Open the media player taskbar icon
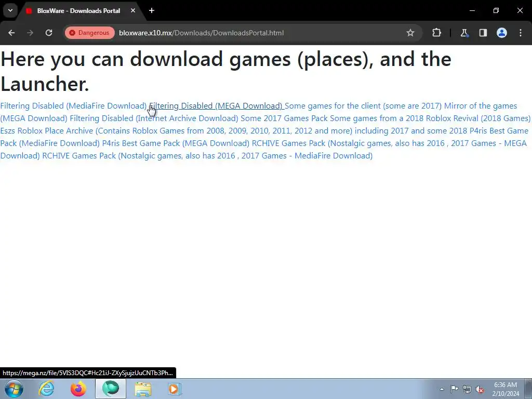Image resolution: width=532 pixels, height=399 pixels. [x=175, y=389]
